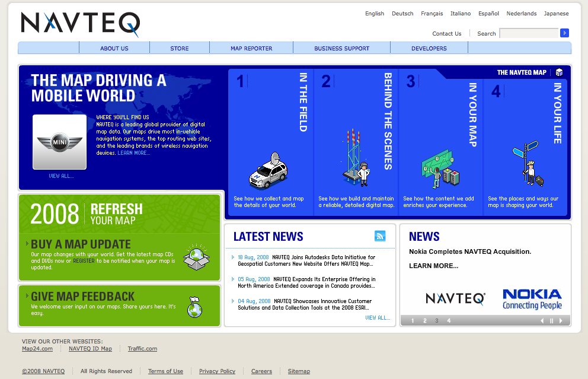Click the green map board illustration
588x379 pixels.
(x=440, y=169)
